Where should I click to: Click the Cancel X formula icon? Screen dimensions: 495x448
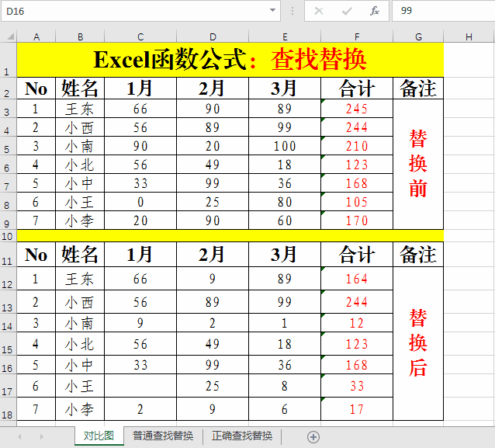point(319,11)
